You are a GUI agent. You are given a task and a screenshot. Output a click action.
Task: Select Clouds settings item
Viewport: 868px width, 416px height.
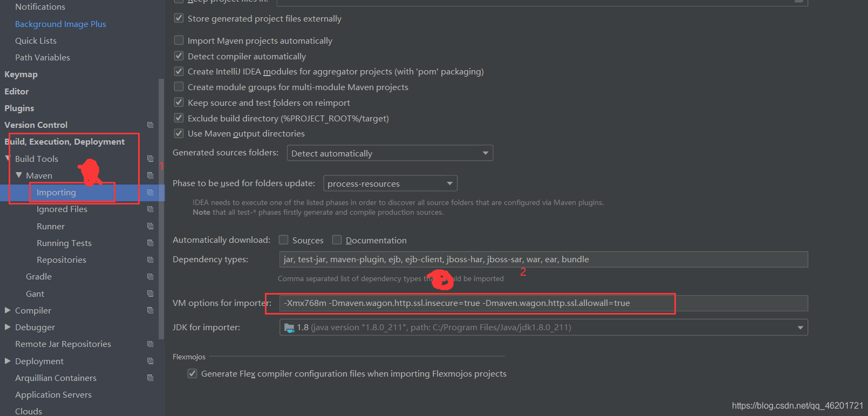[x=29, y=411]
